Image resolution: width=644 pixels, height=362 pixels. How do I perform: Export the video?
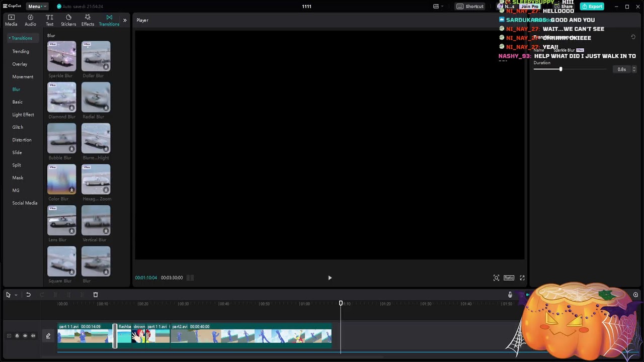pos(592,7)
